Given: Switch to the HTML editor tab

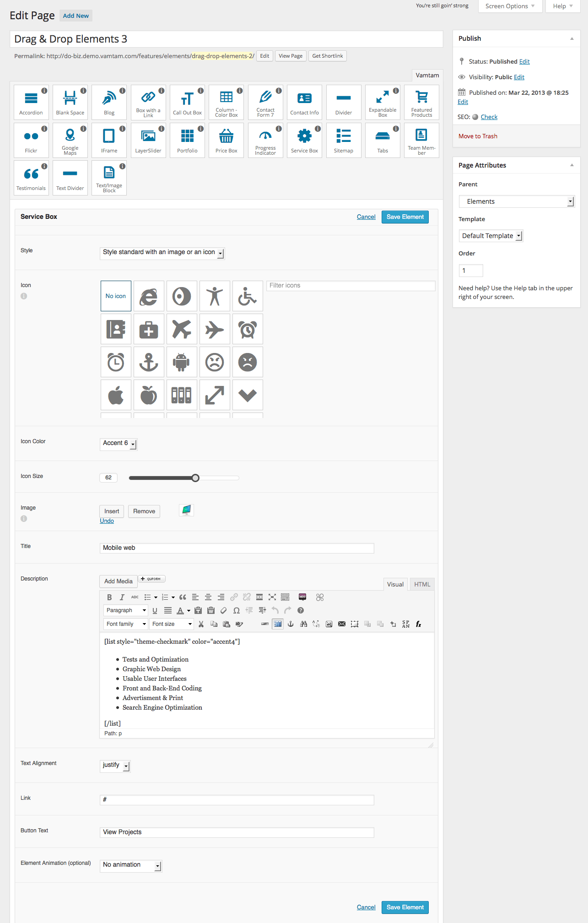Looking at the screenshot, I should pyautogui.click(x=422, y=584).
